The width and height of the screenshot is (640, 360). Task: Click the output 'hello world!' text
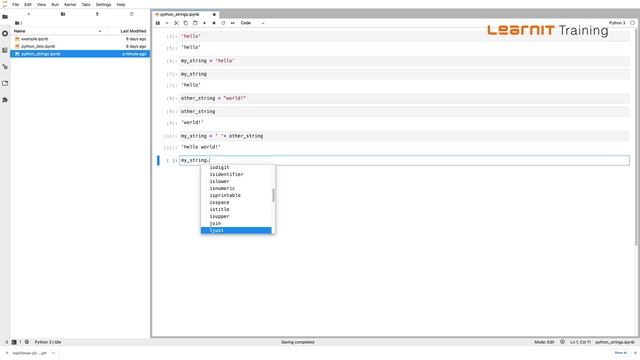[201, 147]
